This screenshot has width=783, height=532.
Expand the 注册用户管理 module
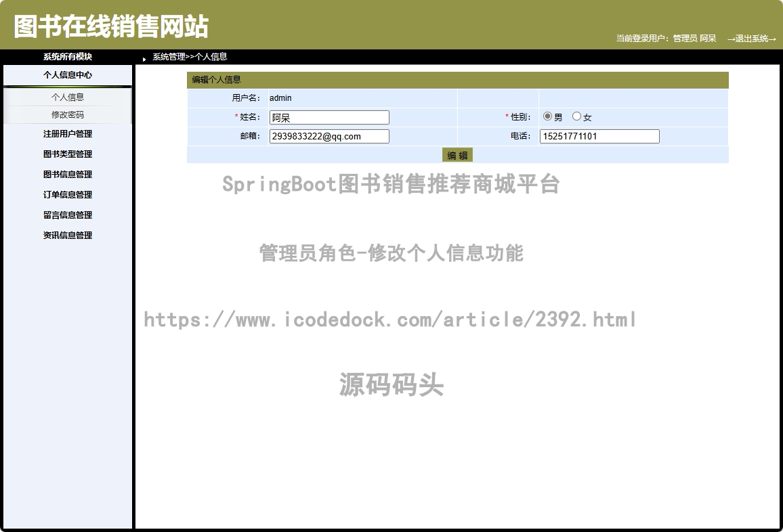coord(68,134)
